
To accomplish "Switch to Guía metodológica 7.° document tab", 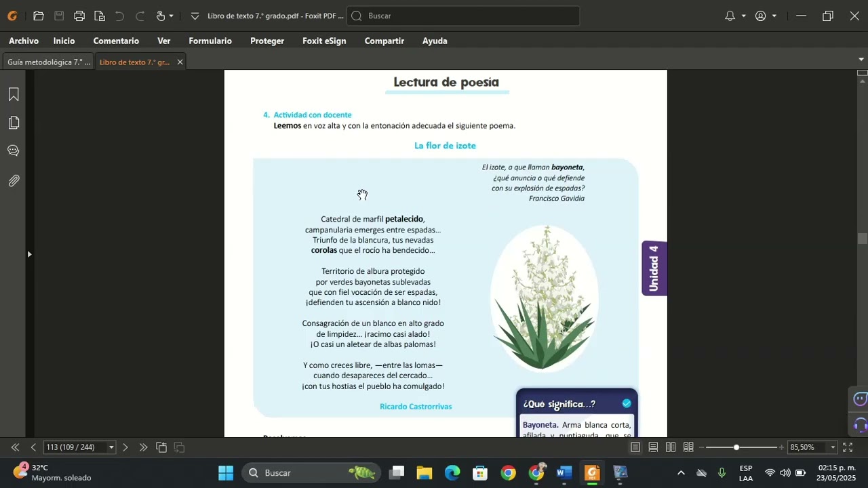I will coord(47,62).
